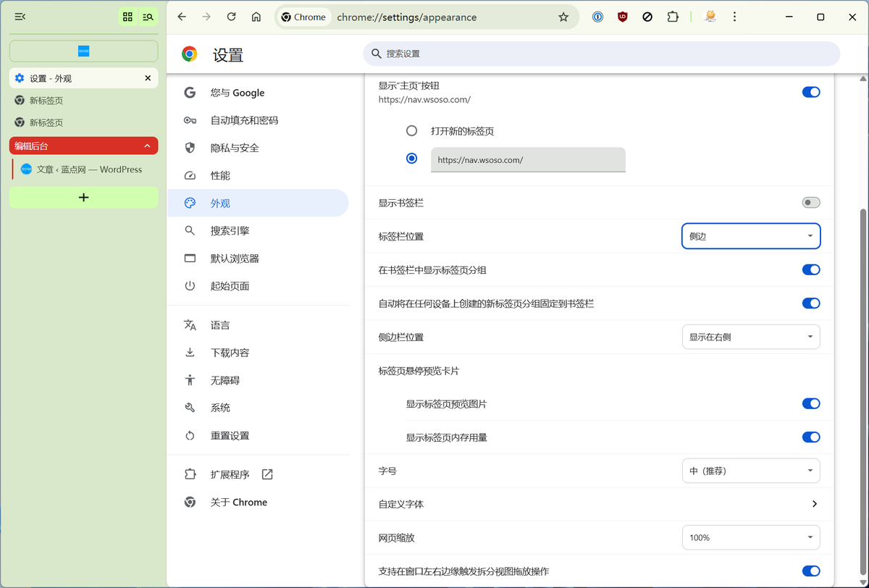Bookmark the page with the star icon

563,17
